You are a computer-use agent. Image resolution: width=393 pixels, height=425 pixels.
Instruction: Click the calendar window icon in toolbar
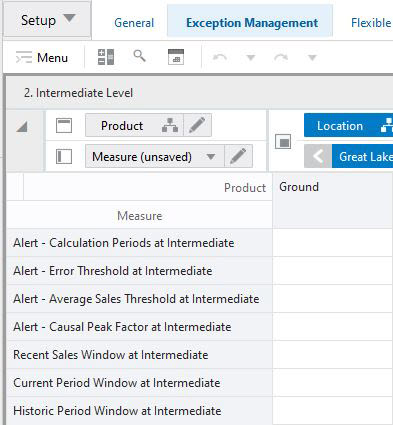[176, 57]
